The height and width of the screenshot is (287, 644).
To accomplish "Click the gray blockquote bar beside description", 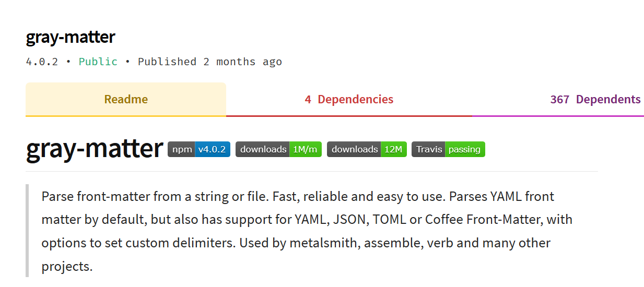I will pos(27,230).
